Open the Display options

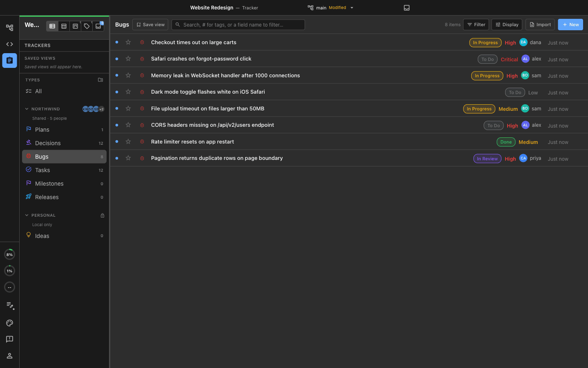coord(507,25)
